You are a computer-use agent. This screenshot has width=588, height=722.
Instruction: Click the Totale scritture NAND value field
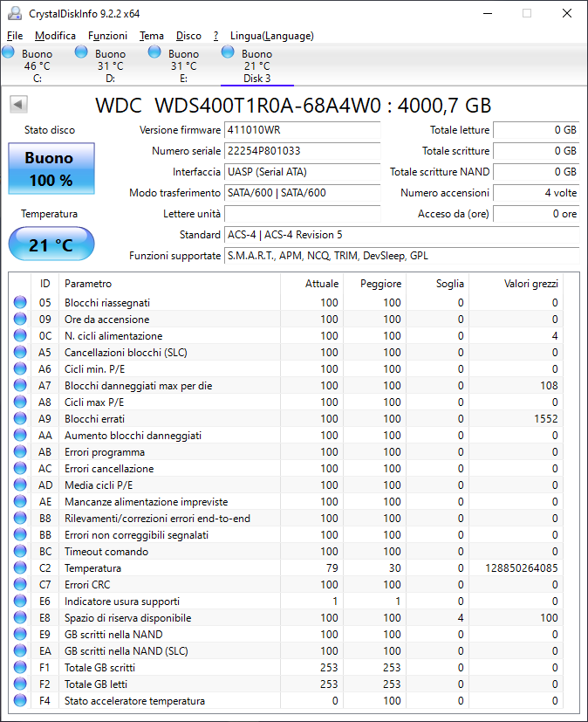tap(536, 172)
